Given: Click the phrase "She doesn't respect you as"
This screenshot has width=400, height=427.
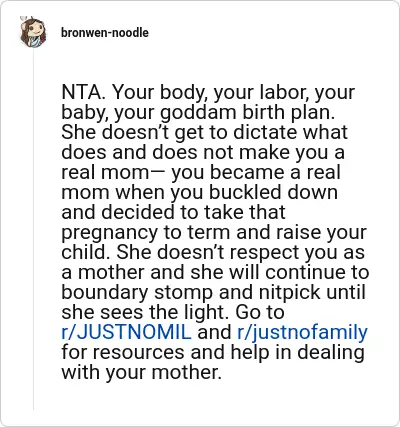Looking at the screenshot, I should 240,252.
